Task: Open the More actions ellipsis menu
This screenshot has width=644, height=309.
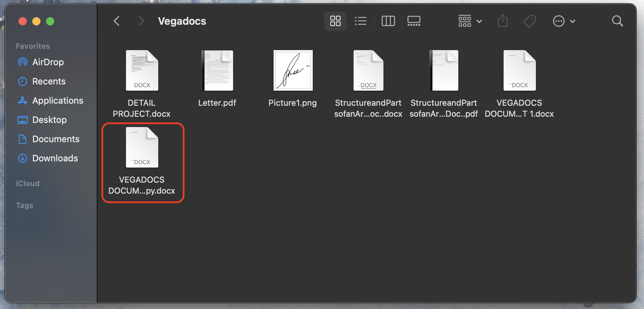Action: pos(564,21)
